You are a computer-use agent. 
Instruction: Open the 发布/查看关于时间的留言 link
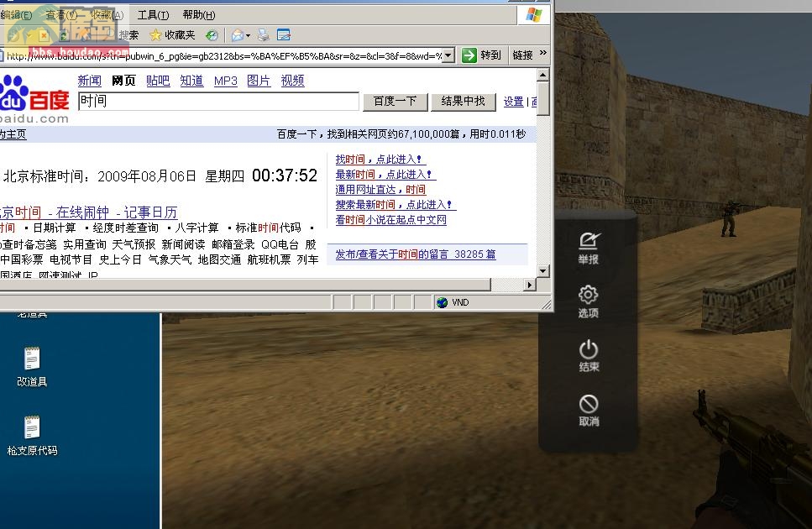click(416, 254)
